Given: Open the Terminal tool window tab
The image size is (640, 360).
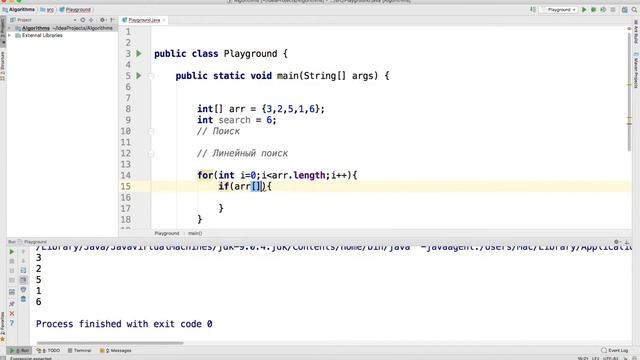Looking at the screenshot, I should point(80,350).
